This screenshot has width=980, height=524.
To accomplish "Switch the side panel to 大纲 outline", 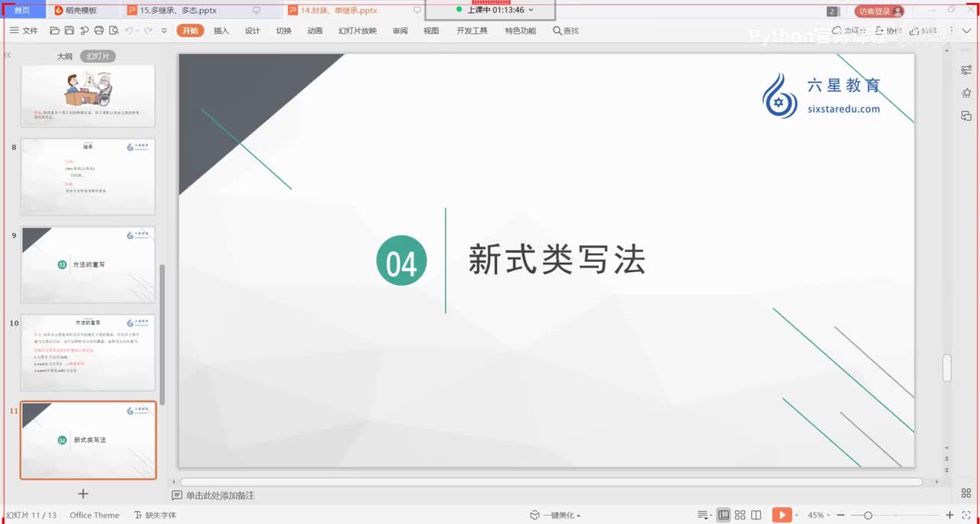I will (64, 57).
